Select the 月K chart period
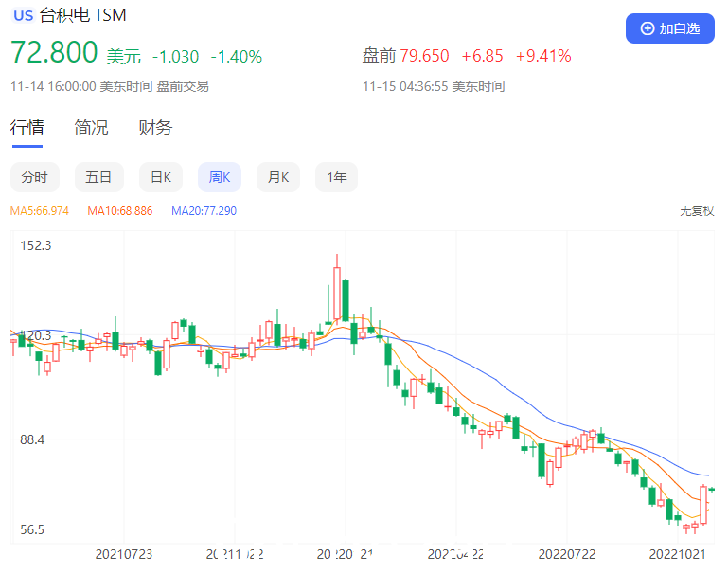 click(278, 177)
